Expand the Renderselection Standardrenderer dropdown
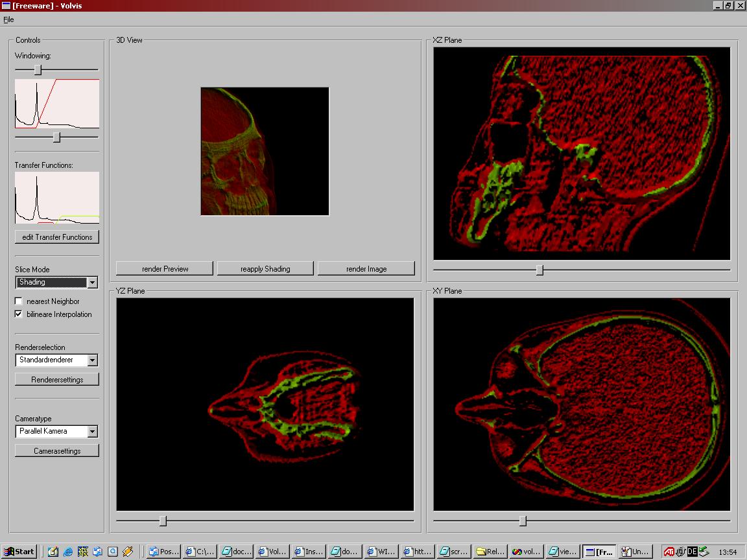This screenshot has width=747, height=560. pyautogui.click(x=92, y=360)
